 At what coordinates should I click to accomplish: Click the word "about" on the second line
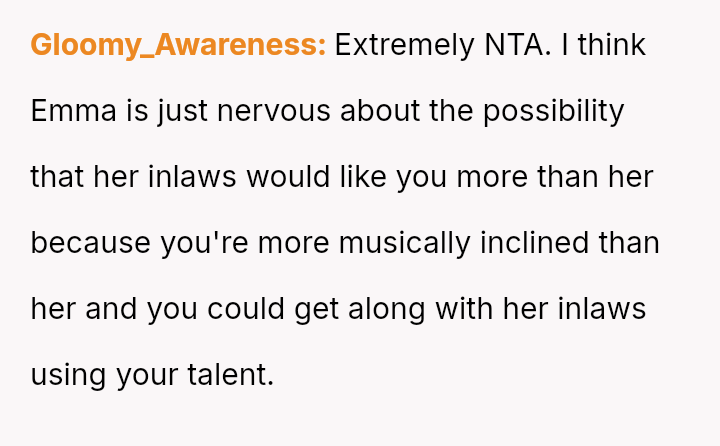click(x=380, y=112)
